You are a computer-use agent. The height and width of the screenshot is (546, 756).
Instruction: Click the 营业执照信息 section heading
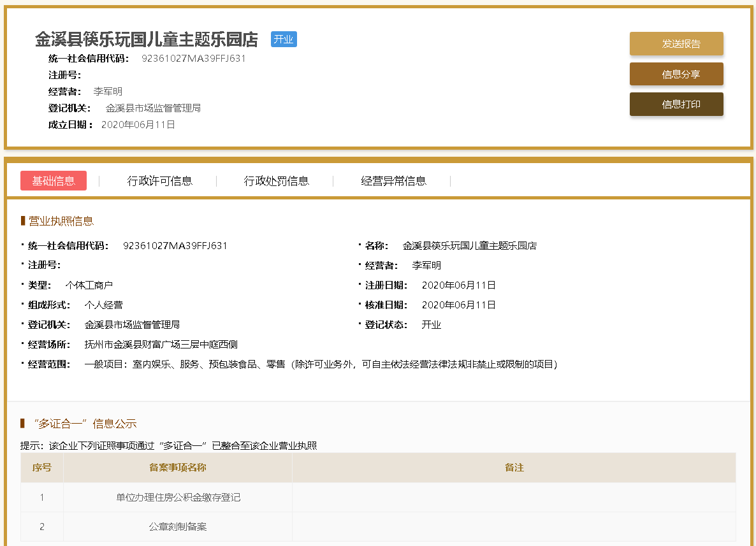pyautogui.click(x=61, y=221)
